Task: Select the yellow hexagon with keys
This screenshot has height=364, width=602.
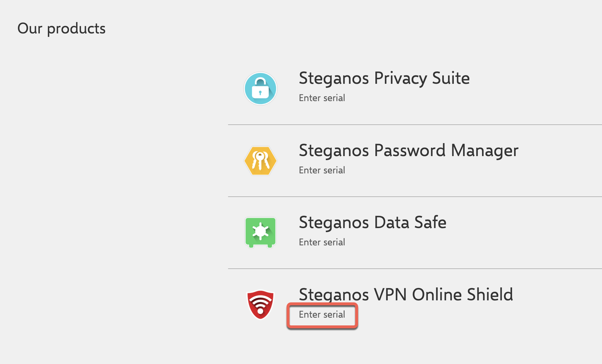Action: 260,161
